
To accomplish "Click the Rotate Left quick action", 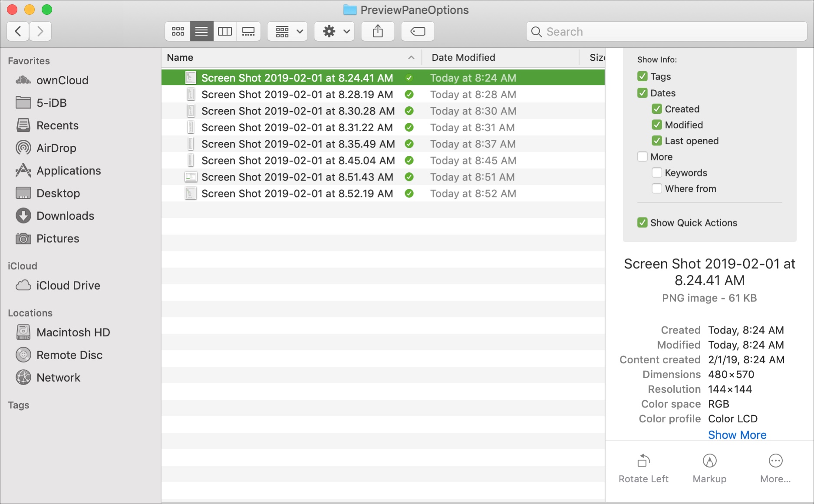I will [643, 468].
